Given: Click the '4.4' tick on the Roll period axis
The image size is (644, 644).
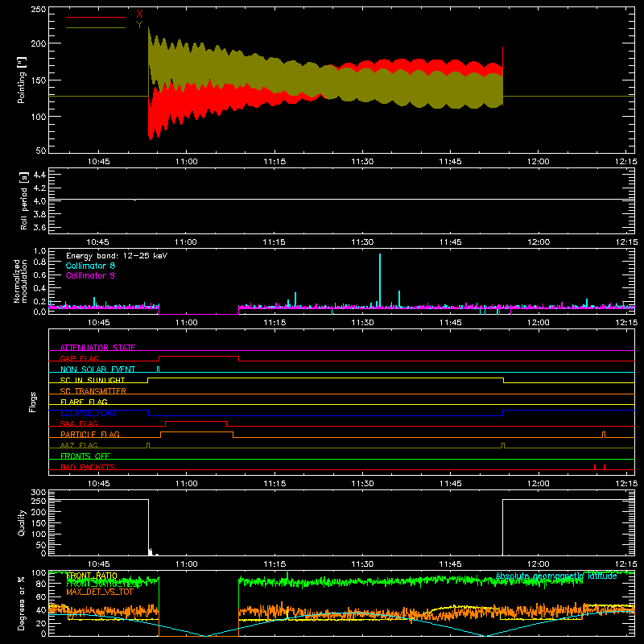Looking at the screenshot, I should tap(39, 175).
